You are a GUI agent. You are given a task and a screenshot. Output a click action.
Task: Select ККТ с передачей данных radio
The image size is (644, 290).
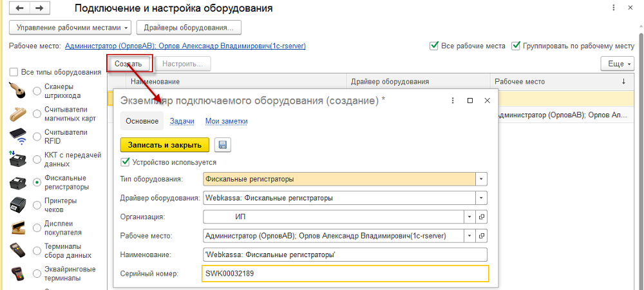37,159
